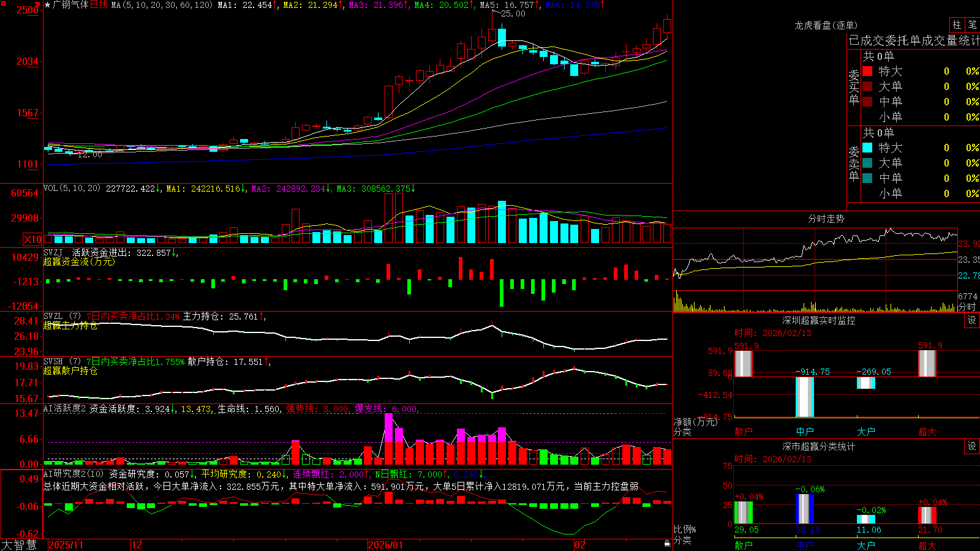
Task: Click the star icon before 广钢气体
Action: point(48,5)
